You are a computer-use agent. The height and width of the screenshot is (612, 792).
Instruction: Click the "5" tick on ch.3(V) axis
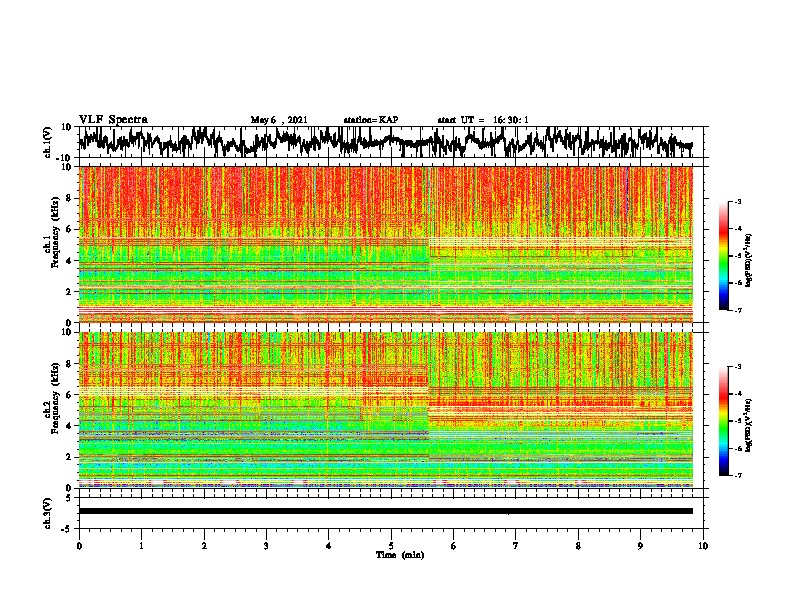(x=69, y=498)
